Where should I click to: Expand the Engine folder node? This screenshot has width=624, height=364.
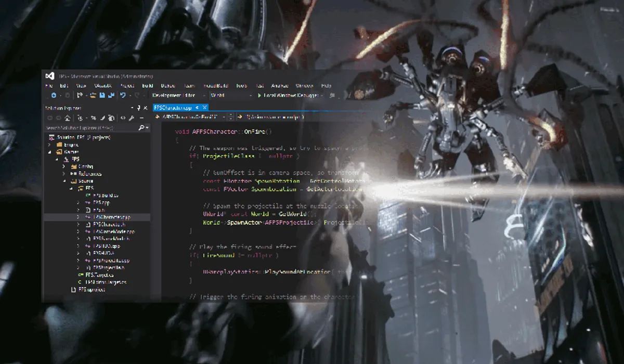(49, 145)
